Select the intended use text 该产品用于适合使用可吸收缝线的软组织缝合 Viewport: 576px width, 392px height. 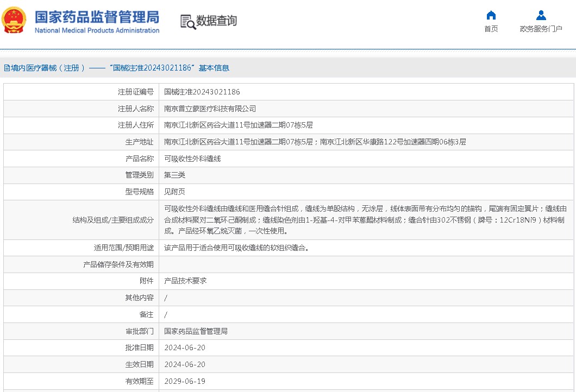(236, 248)
